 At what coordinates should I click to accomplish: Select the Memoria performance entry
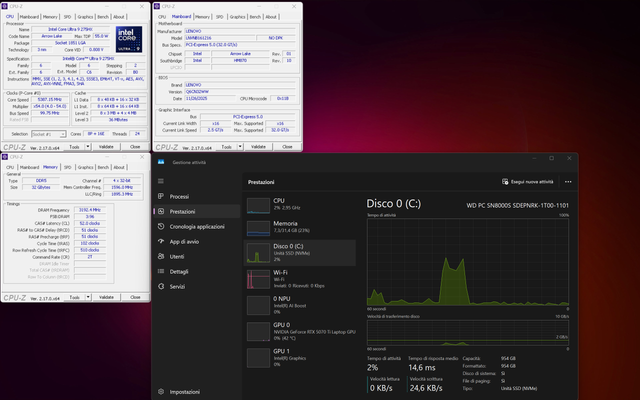300,227
